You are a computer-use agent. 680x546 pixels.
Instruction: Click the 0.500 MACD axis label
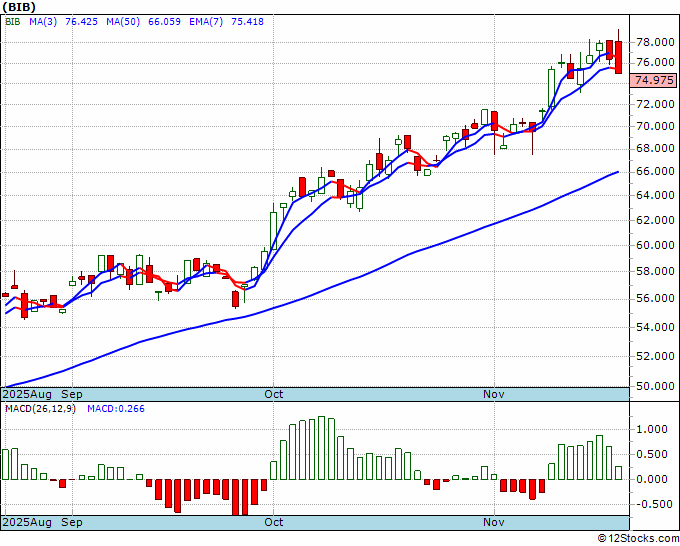(652, 454)
